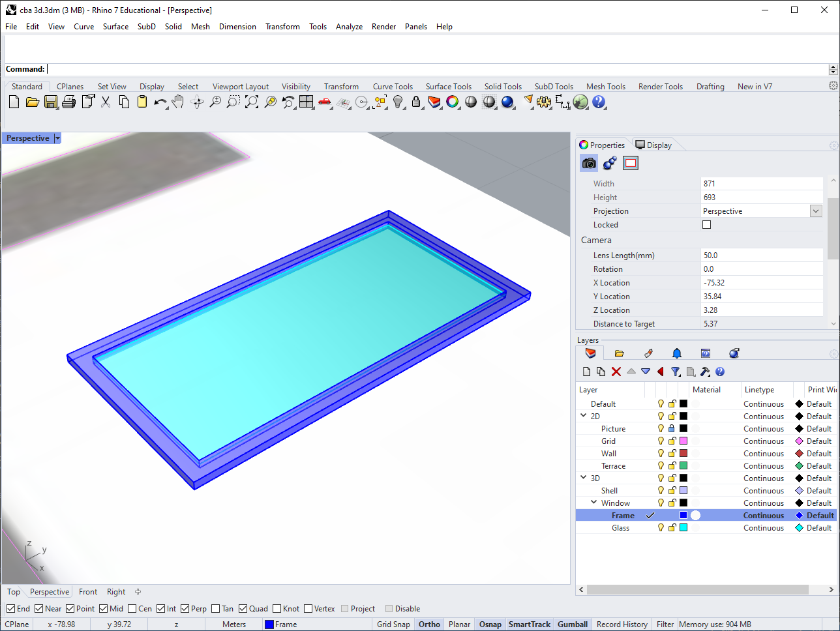840x631 pixels.
Task: Click the red X Delete layer icon
Action: click(616, 372)
